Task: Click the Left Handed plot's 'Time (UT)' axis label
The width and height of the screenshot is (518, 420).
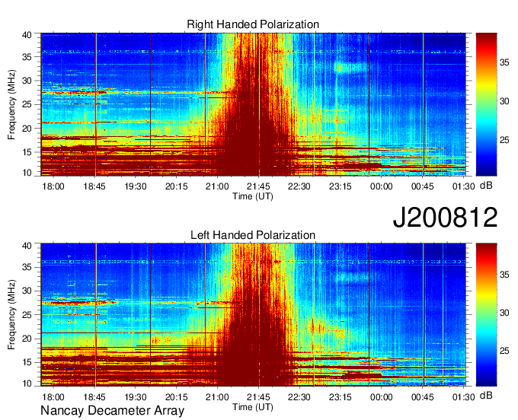Action: click(x=253, y=407)
